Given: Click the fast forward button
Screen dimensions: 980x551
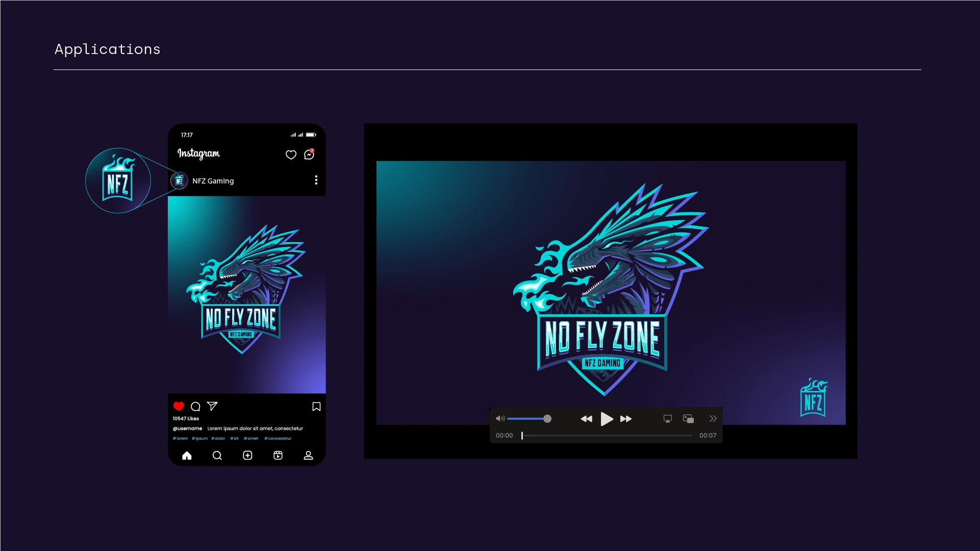Looking at the screenshot, I should (x=626, y=419).
